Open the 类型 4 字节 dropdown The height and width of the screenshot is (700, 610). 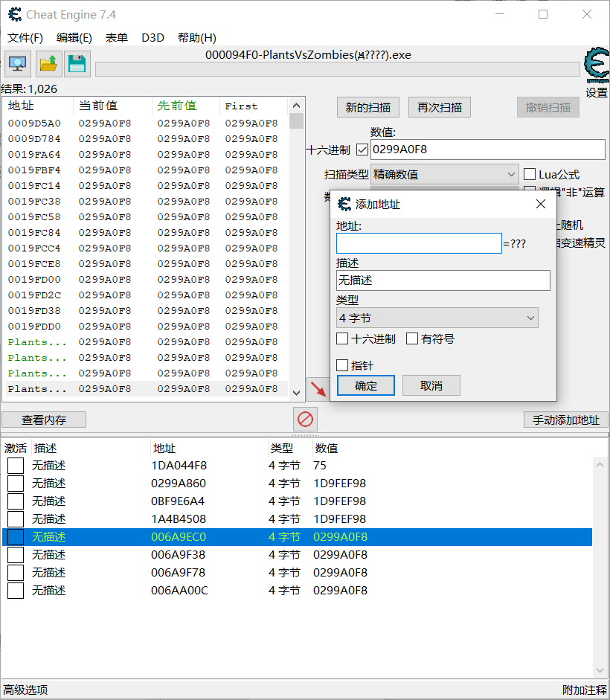[437, 318]
